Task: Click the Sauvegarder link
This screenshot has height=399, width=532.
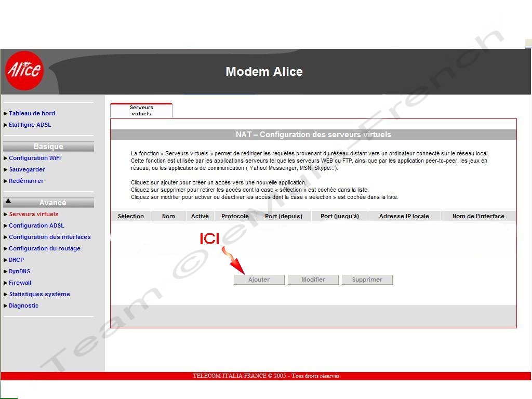Action: (x=27, y=170)
